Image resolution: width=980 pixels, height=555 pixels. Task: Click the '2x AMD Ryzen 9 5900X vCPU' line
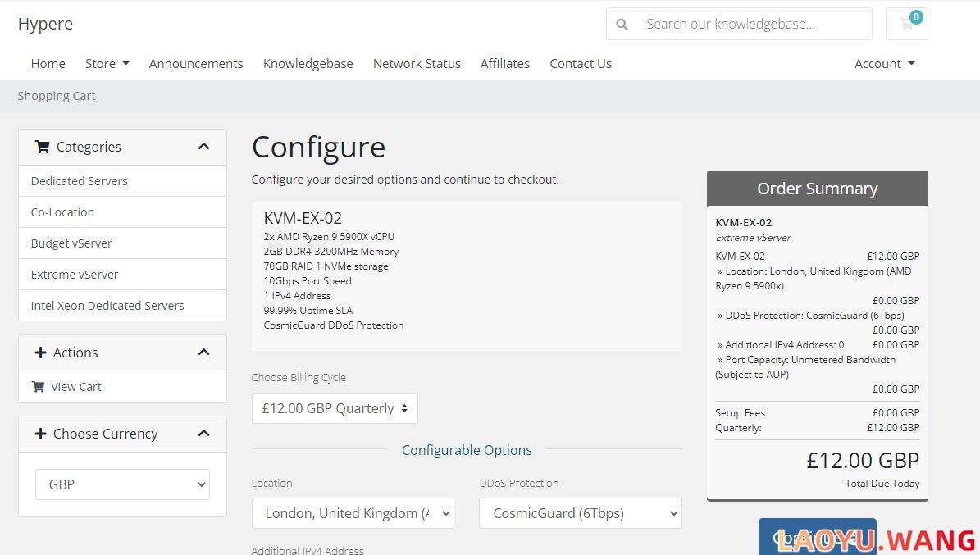coord(329,237)
